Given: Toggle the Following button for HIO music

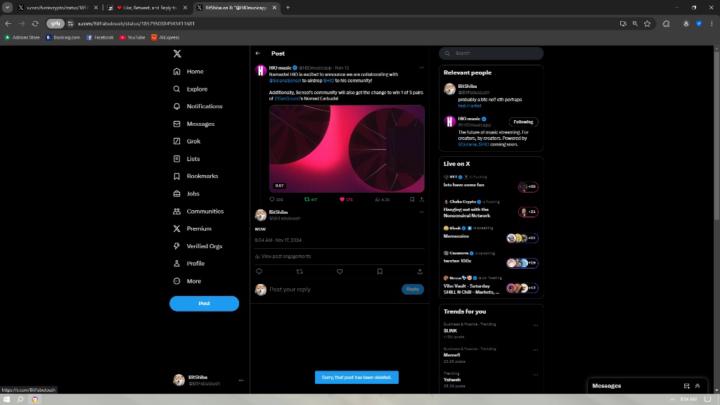Looking at the screenshot, I should coord(523,121).
